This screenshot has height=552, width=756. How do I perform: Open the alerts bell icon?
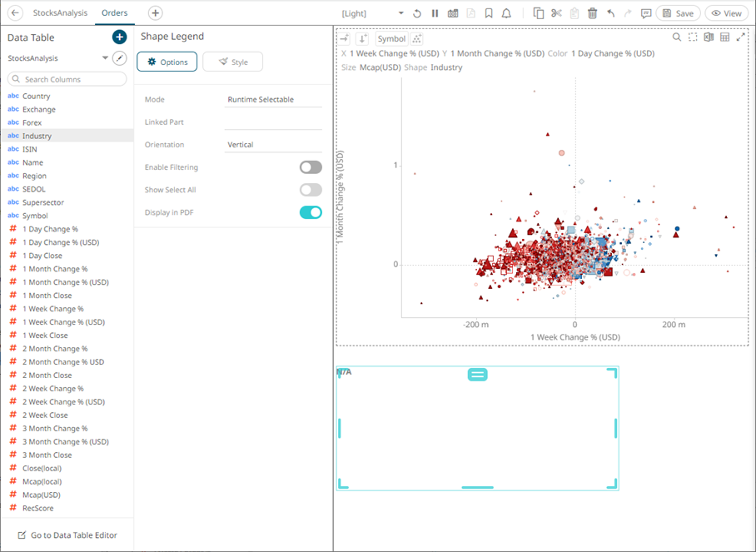coord(506,13)
